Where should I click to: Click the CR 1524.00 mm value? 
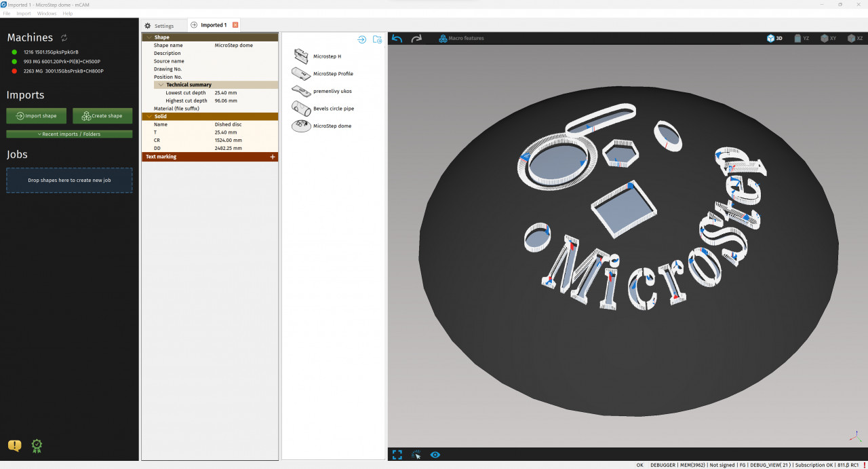click(x=229, y=140)
